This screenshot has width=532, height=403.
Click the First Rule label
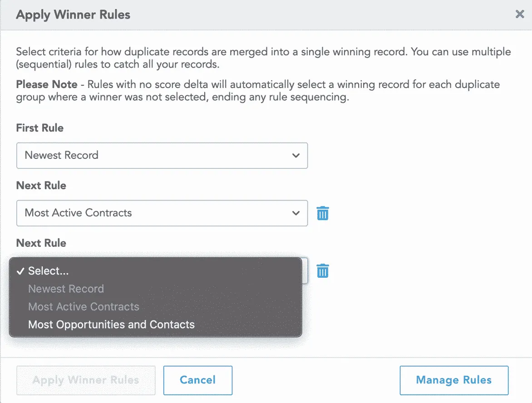pos(39,128)
